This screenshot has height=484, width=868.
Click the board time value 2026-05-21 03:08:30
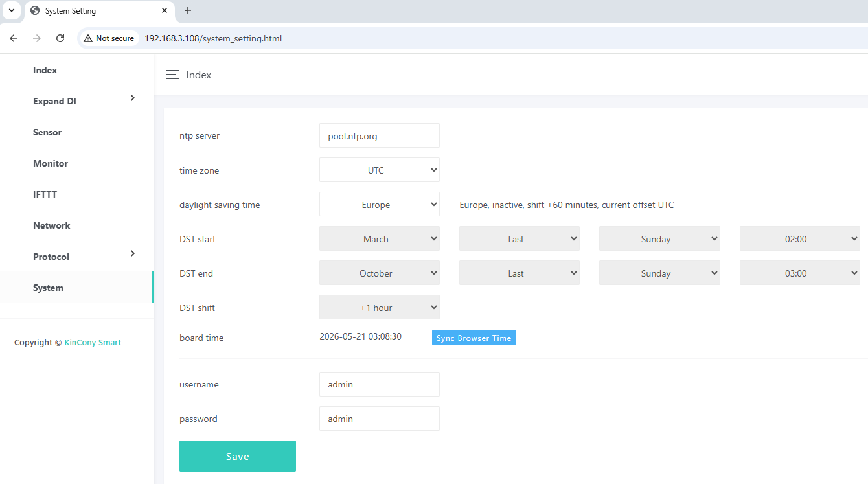(x=361, y=337)
